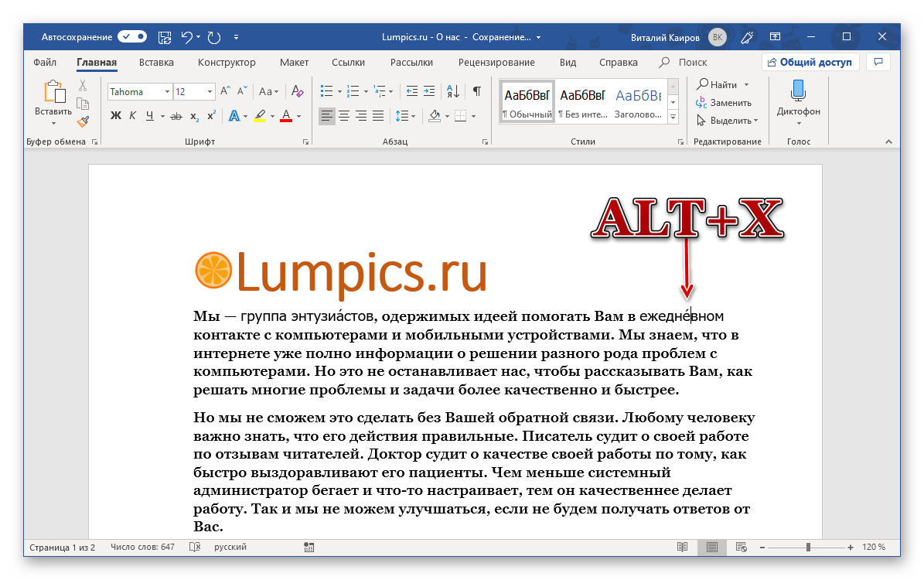Screen dimensions: 924x580
Task: Click the strikethrough text icon
Action: [176, 117]
